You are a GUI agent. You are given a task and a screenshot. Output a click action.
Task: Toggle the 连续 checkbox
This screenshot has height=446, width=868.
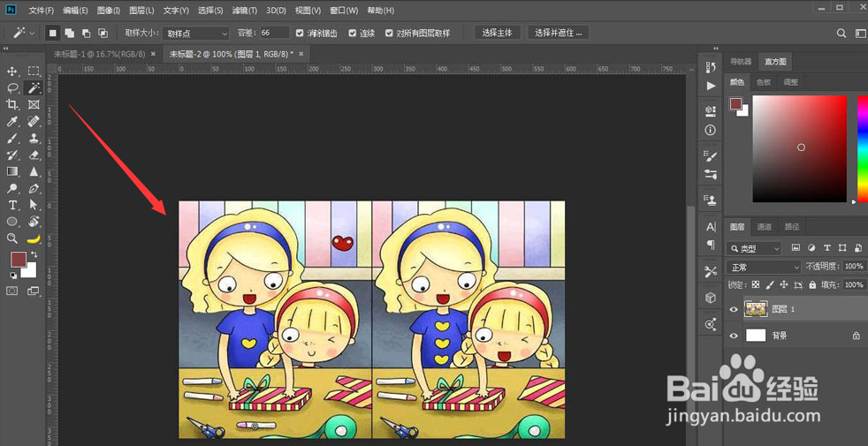352,34
